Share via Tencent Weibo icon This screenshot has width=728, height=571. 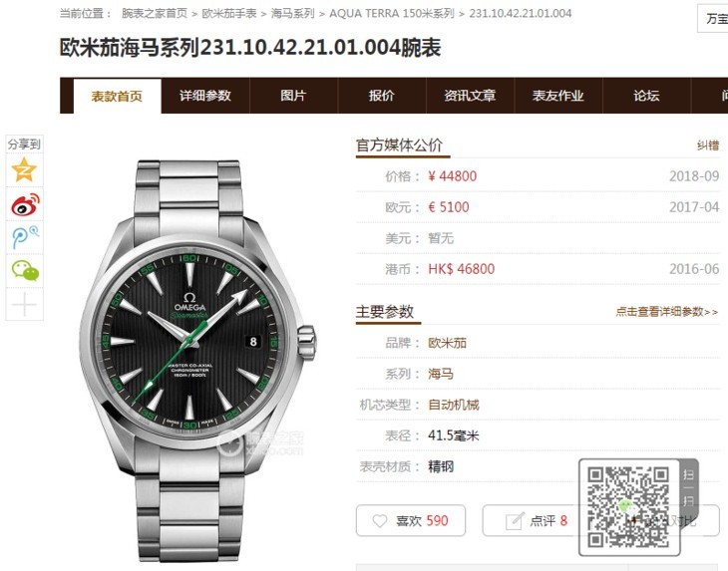pos(25,237)
